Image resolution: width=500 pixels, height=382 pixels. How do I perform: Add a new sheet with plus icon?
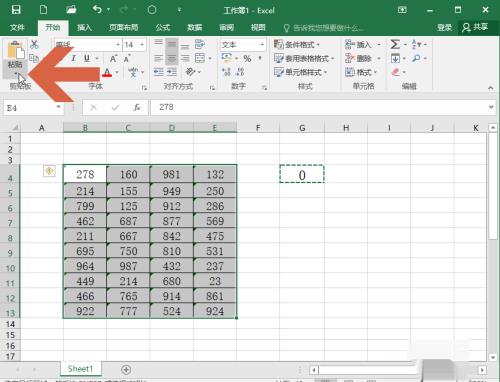(x=126, y=369)
